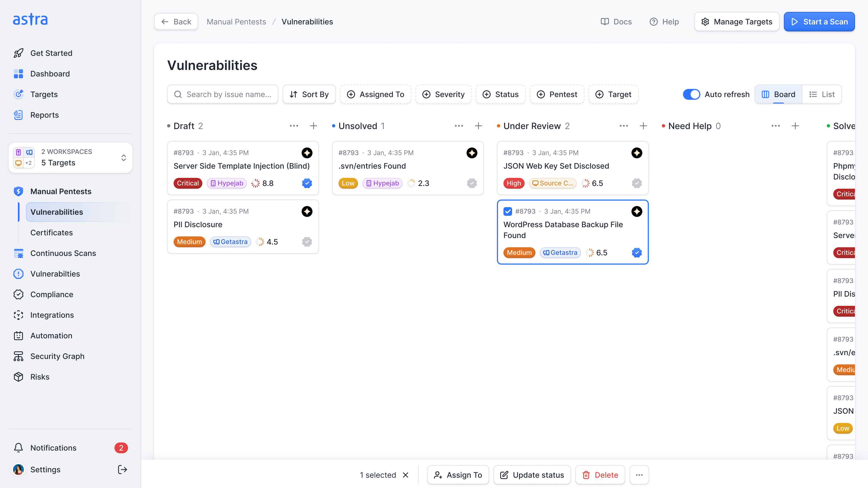Open the three-dots menu of Under Review column
868x488 pixels.
[624, 126]
